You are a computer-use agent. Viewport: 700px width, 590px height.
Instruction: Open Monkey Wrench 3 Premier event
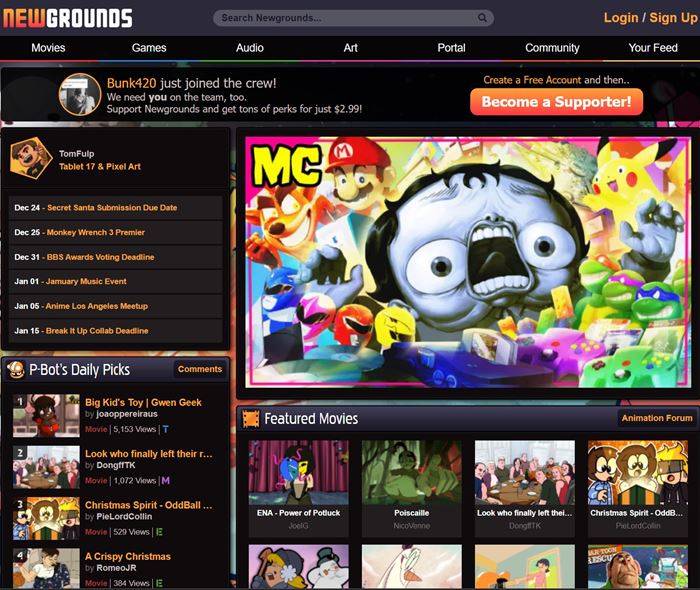96,233
